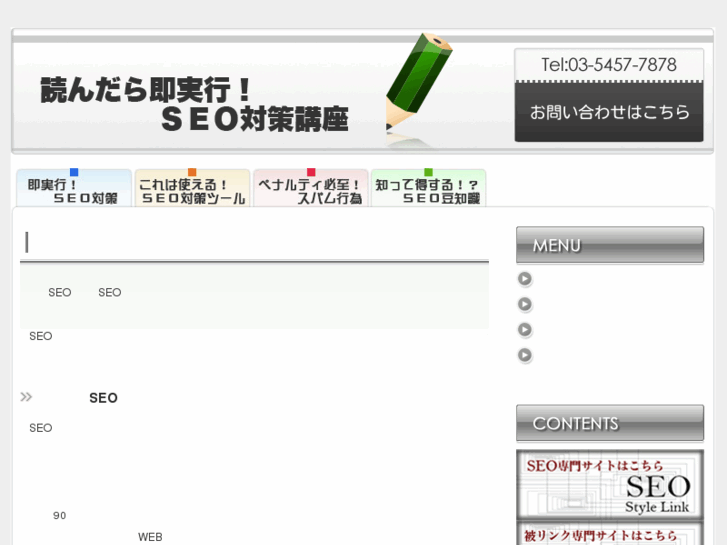Image resolution: width=727 pixels, height=545 pixels.
Task: Click the first play-arrow bullet under MENU
Action: pos(525,279)
